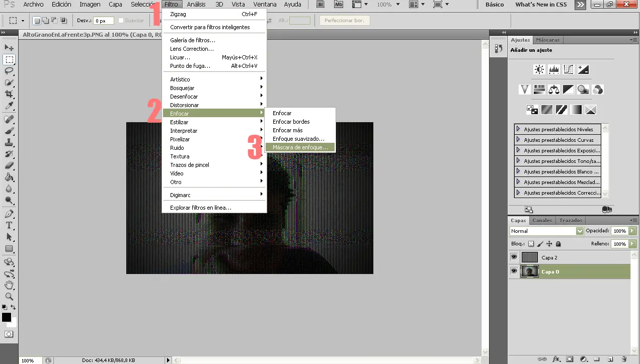Select the Crop tool
This screenshot has width=640, height=364.
9,94
